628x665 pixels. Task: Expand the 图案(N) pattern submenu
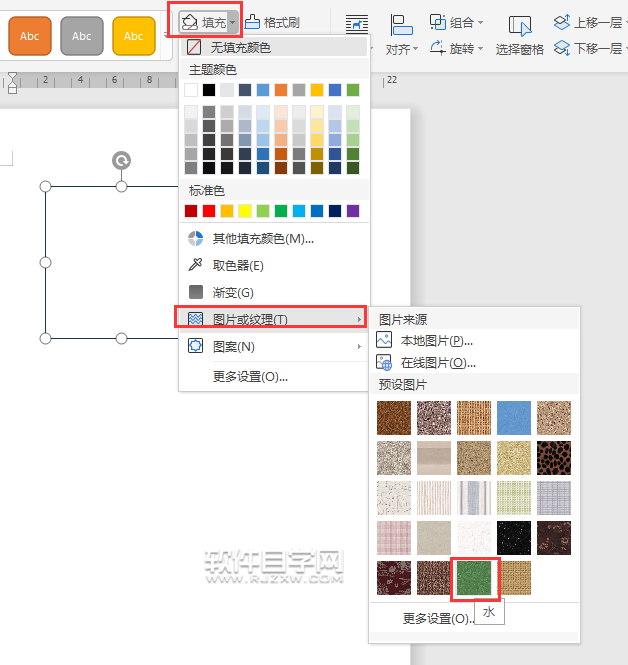[x=274, y=346]
